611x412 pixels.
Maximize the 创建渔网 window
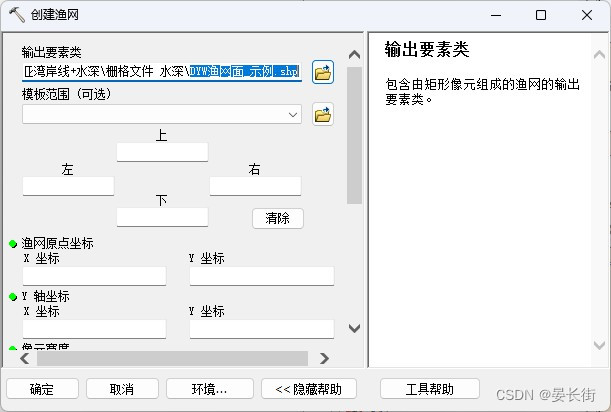point(541,15)
